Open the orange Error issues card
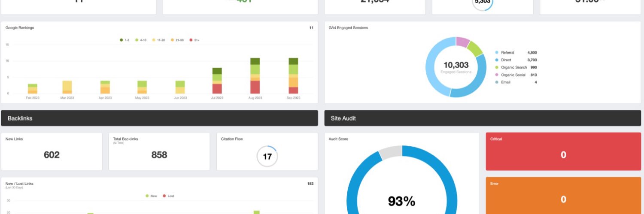Viewport: 644px width, 214px height. 563,196
